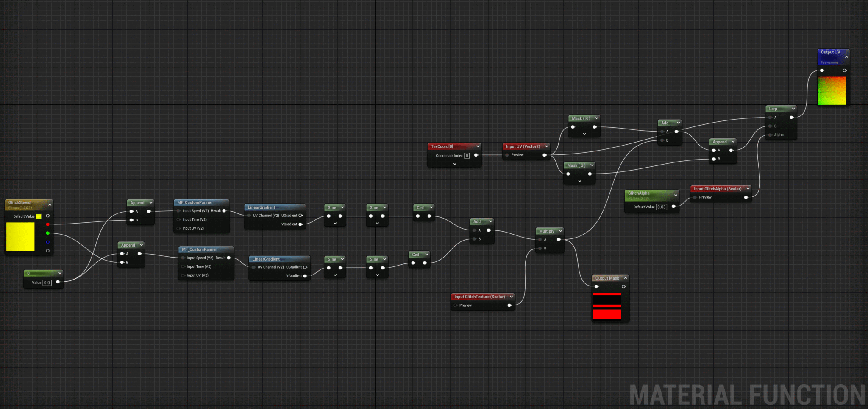
Task: Click the blue channel output pin on GlitchSpeed
Action: tap(47, 242)
